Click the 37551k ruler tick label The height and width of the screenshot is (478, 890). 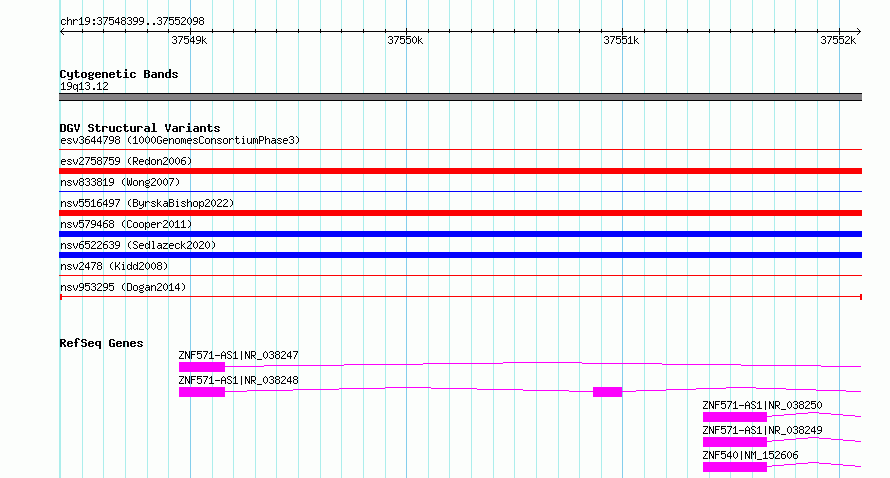click(622, 40)
